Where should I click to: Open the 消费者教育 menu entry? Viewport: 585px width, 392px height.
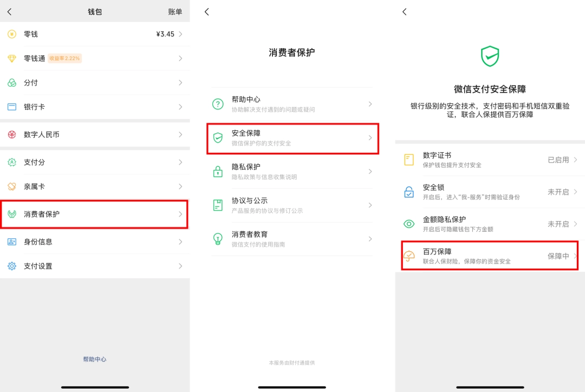pyautogui.click(x=292, y=239)
